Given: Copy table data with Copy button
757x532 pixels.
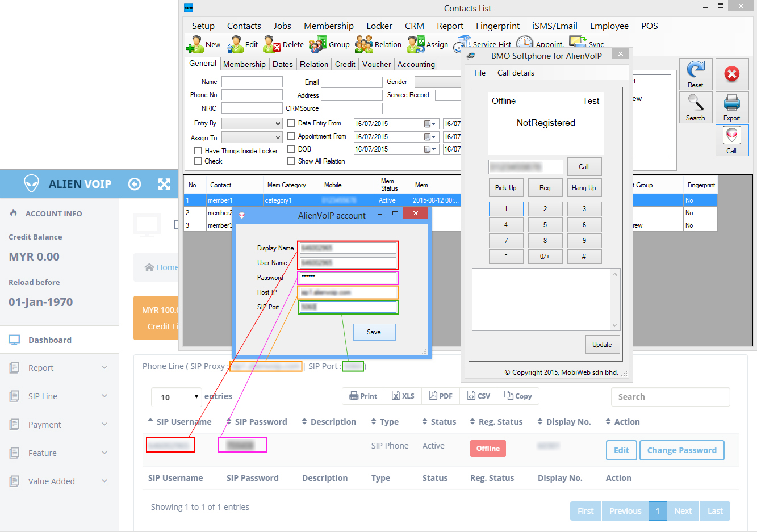Looking at the screenshot, I should click(x=518, y=396).
